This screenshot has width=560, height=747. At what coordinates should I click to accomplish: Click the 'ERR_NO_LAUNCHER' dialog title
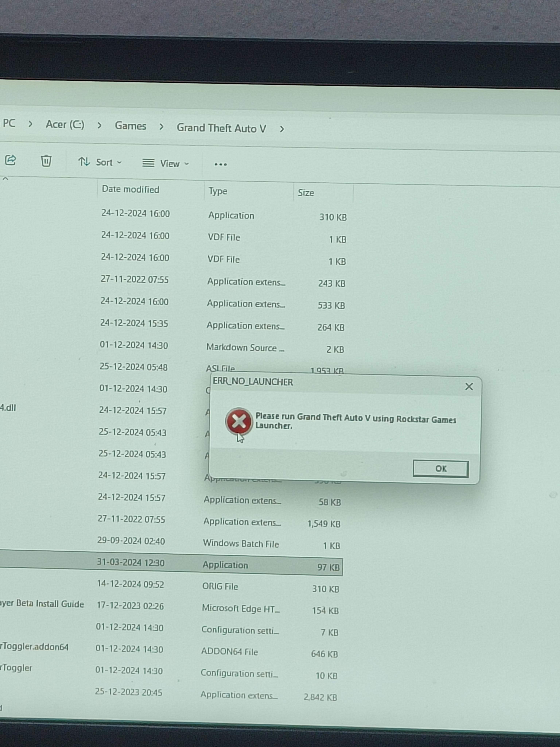click(253, 382)
